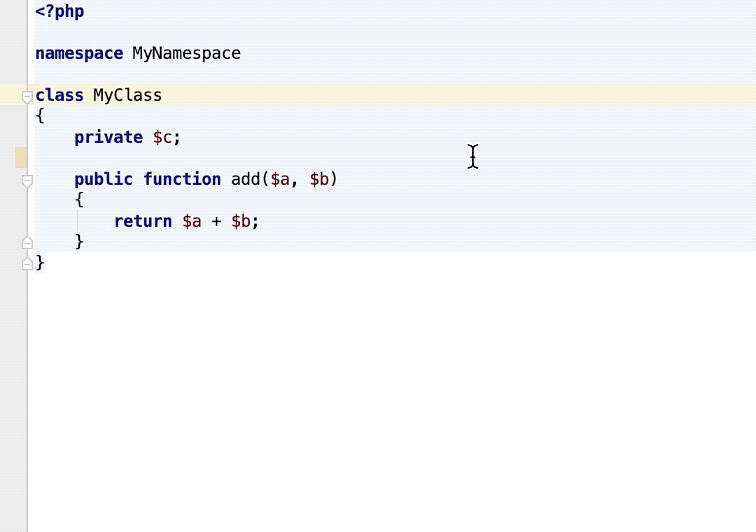Viewport: 756px width, 532px height.
Task: Click the function keyword
Action: 182,179
